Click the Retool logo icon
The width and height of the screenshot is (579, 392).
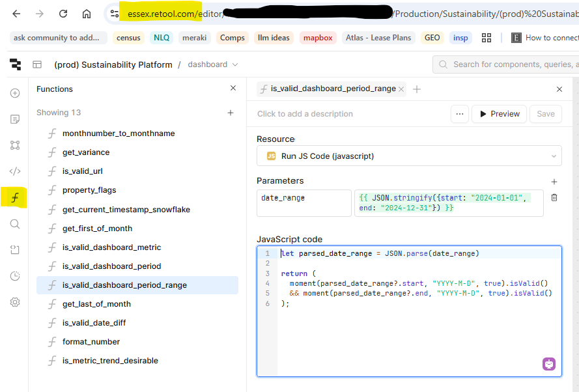tap(15, 64)
